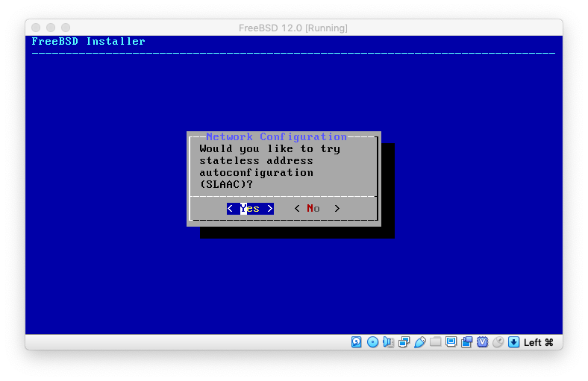The image size is (588, 381).
Task: Click the Network Configuration dialog title
Action: click(276, 137)
